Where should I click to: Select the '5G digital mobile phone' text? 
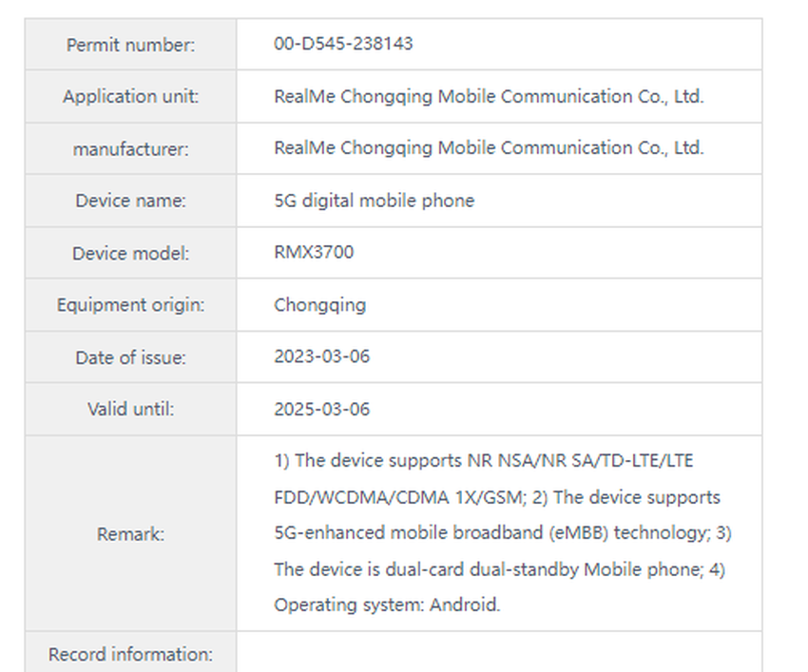[x=374, y=201]
